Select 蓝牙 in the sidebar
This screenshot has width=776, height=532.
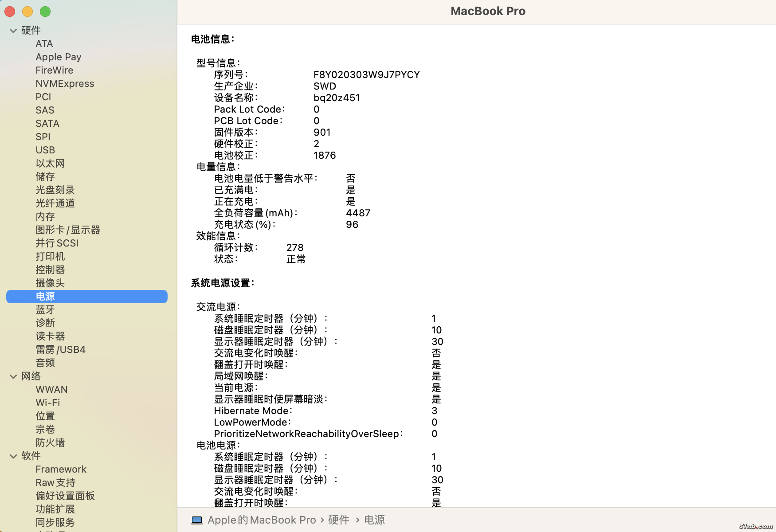pyautogui.click(x=45, y=309)
